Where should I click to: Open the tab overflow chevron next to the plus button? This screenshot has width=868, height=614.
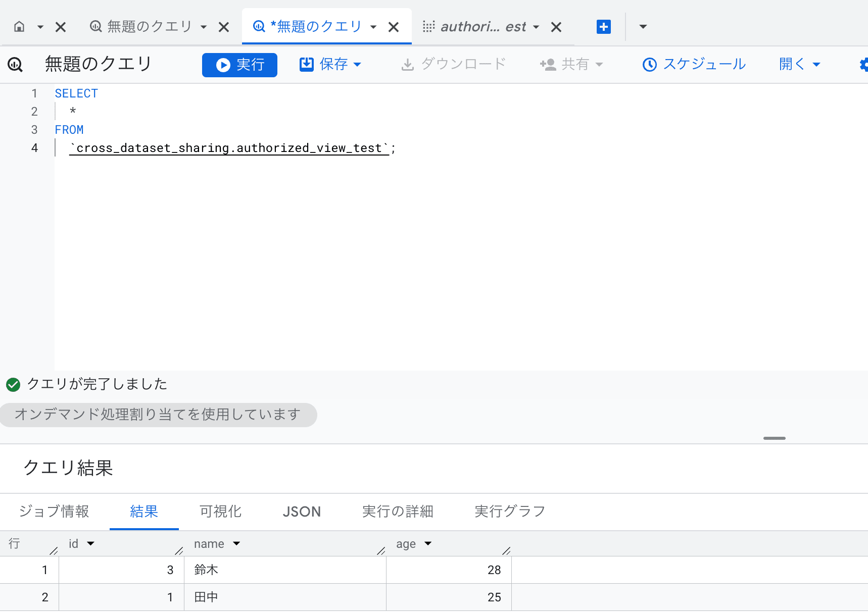tap(642, 27)
